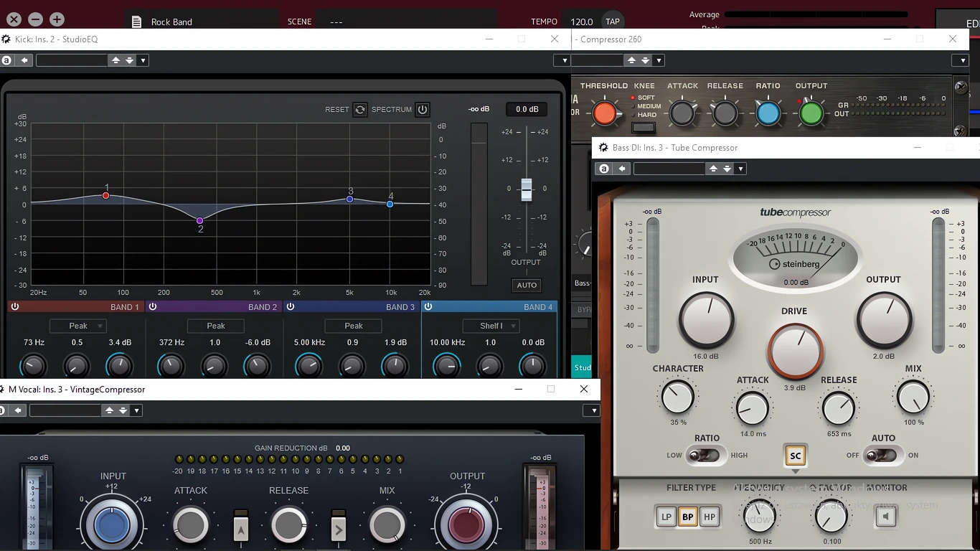Screen dimensions: 980x551
Task: Click Tube Compressor Character knob
Action: pos(677,397)
